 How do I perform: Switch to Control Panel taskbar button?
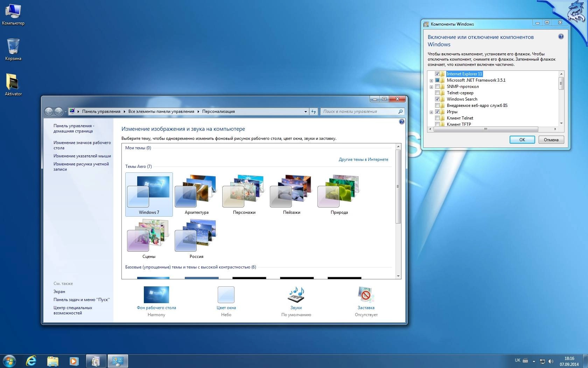(118, 361)
